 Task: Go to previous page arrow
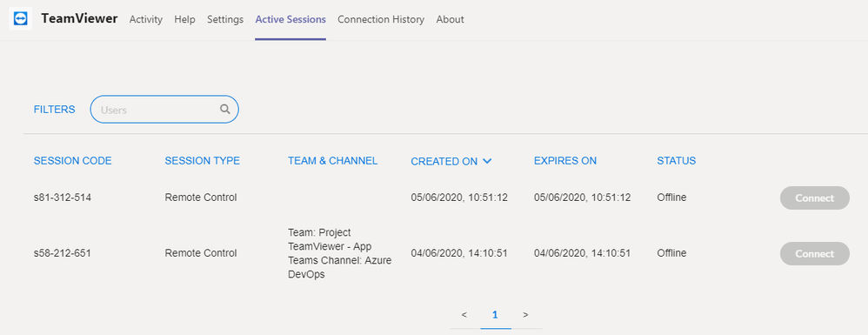click(x=464, y=314)
